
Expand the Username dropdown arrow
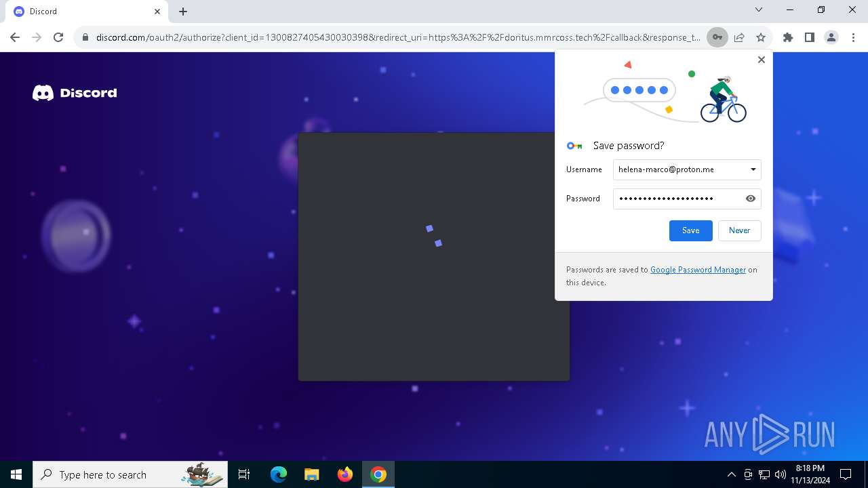click(x=753, y=169)
